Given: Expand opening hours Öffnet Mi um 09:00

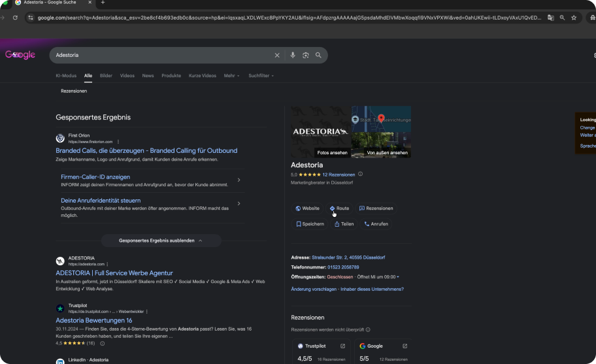Looking at the screenshot, I should coord(378,277).
